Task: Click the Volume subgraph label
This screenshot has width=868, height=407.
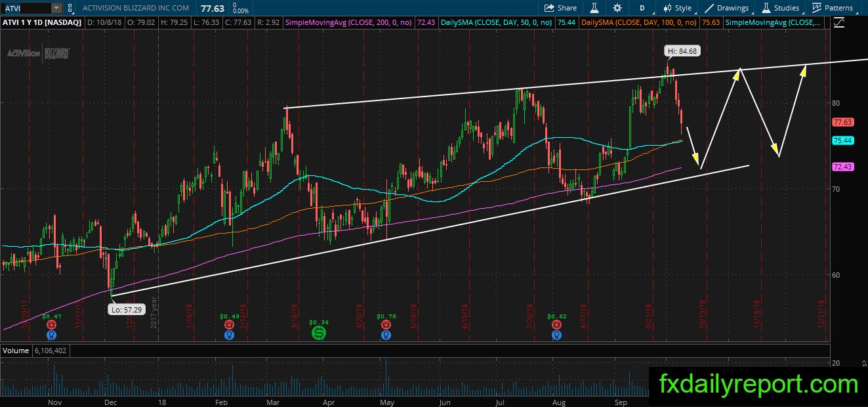Action: pyautogui.click(x=16, y=351)
